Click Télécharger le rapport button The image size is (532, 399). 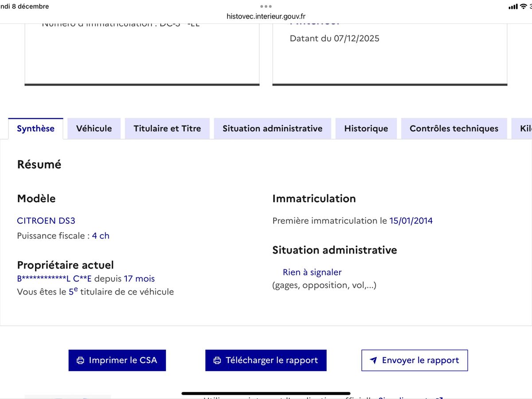point(266,360)
